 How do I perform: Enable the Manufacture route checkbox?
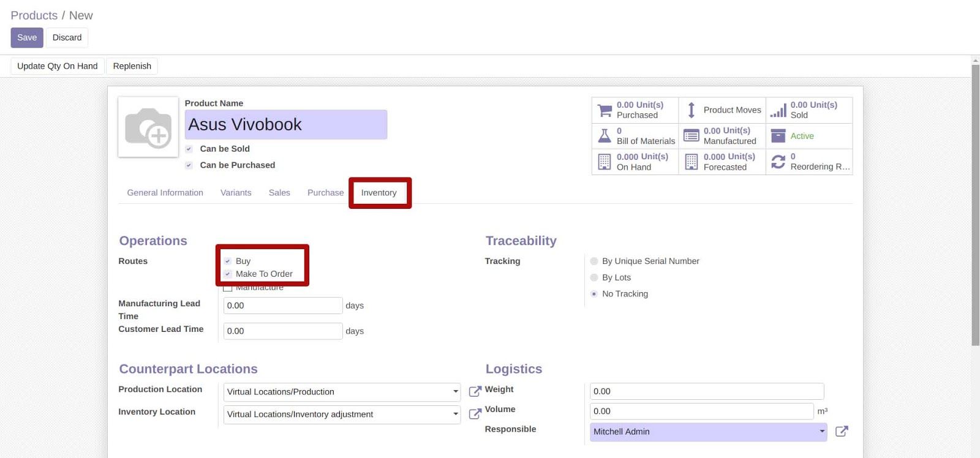tap(228, 288)
